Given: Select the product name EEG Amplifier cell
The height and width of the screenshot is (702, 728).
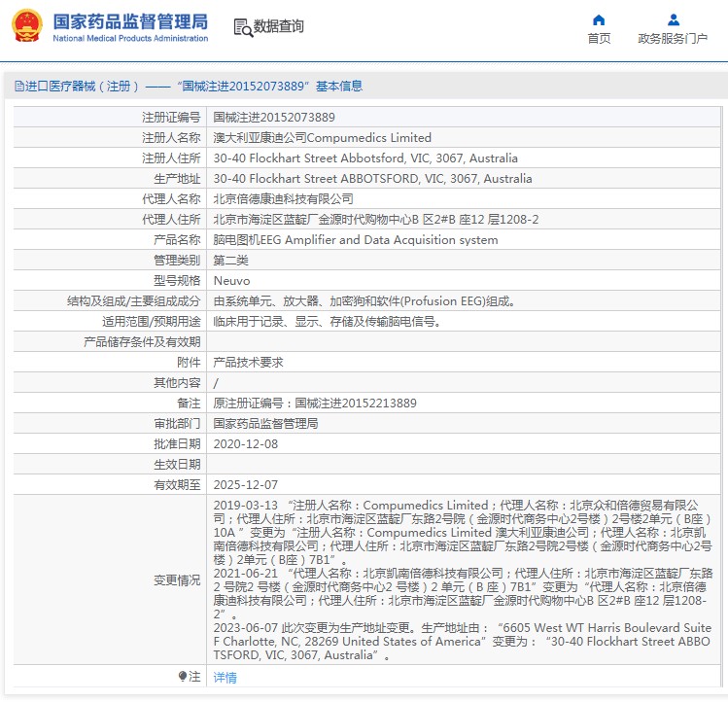Looking at the screenshot, I should click(355, 240).
